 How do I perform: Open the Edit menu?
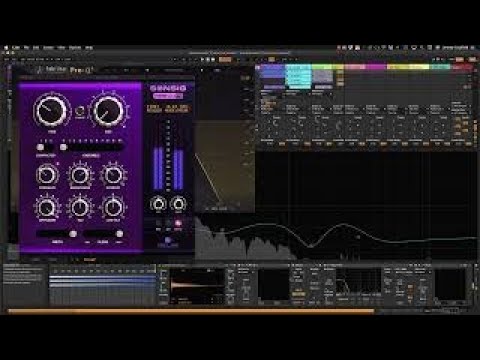pos(36,48)
